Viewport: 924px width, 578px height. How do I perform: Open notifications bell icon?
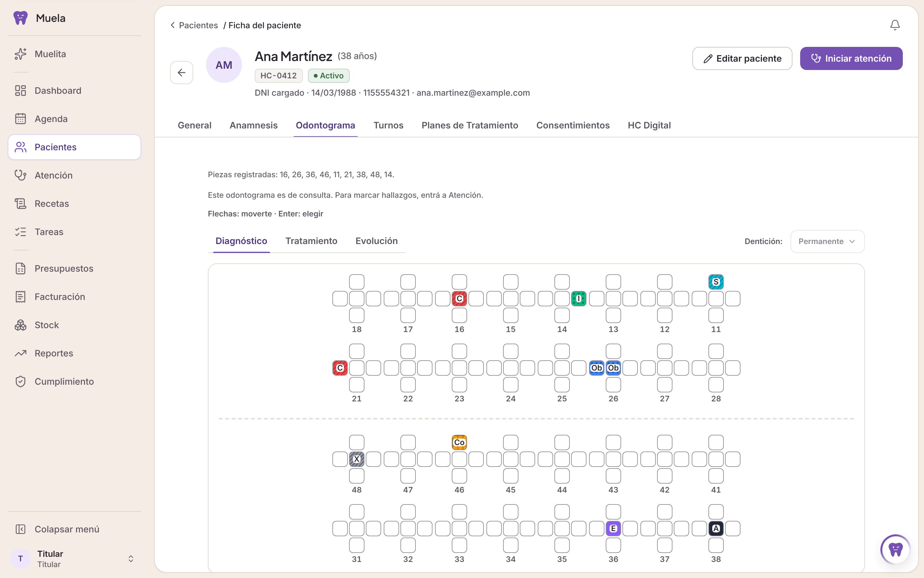coord(895,25)
